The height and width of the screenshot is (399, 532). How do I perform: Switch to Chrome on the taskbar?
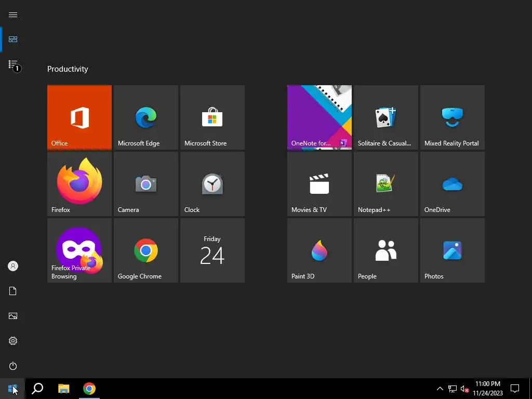[x=89, y=389]
